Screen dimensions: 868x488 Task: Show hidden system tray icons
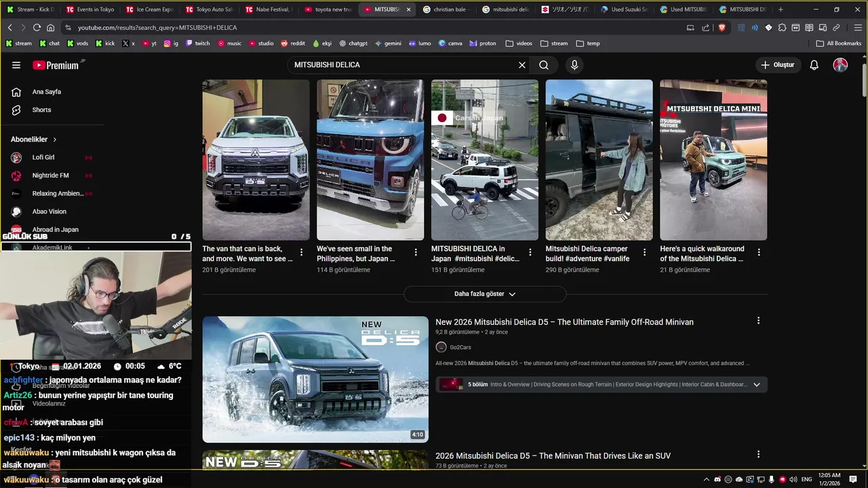(707, 479)
